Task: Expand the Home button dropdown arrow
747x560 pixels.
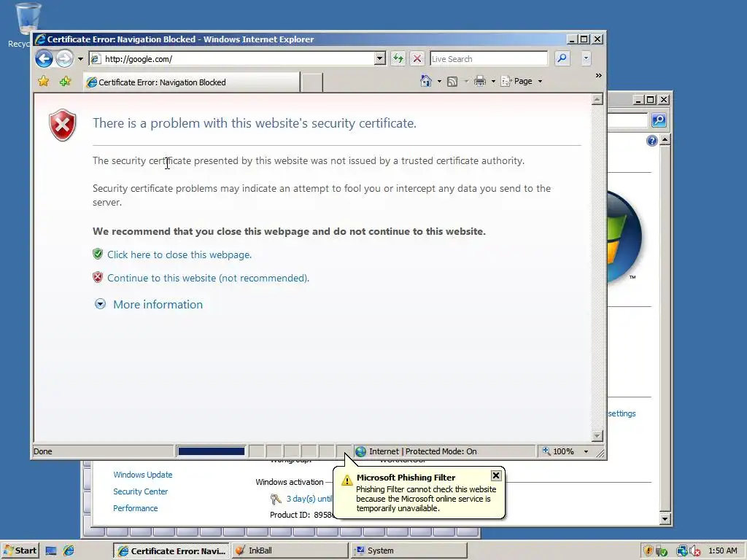Action: [x=439, y=82]
